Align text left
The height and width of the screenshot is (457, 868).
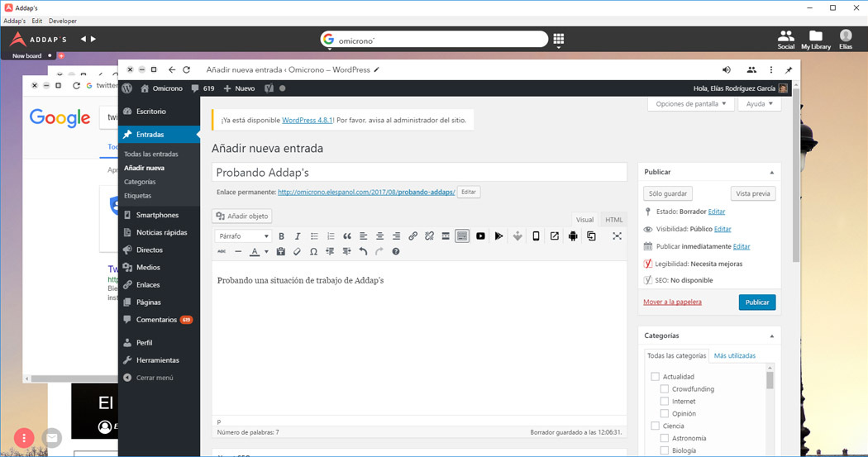(363, 236)
